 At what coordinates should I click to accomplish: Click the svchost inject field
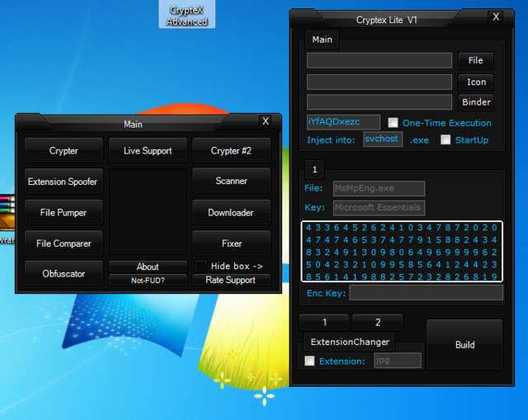[383, 139]
